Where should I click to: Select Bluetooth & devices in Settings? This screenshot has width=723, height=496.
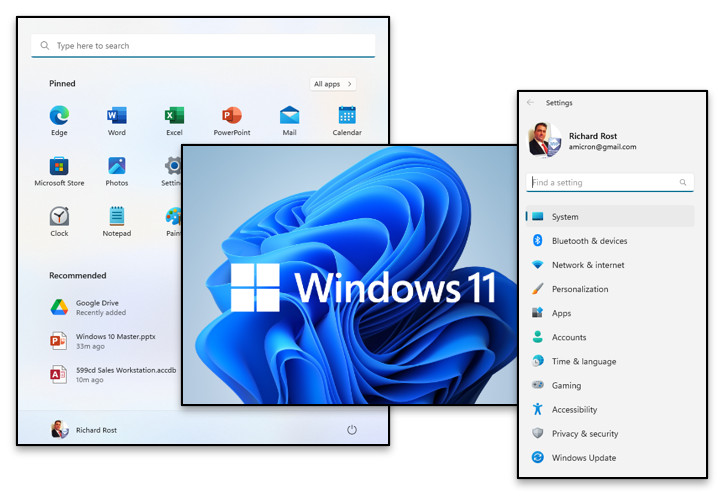(589, 241)
